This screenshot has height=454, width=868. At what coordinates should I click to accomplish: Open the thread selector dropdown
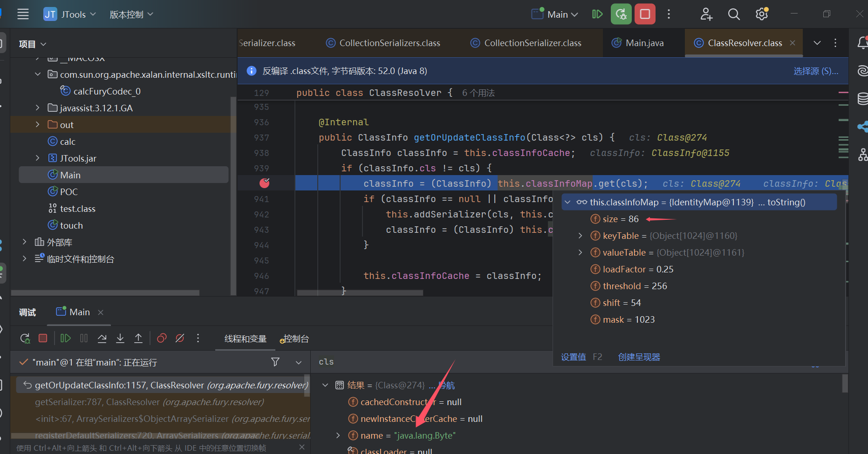coord(299,362)
